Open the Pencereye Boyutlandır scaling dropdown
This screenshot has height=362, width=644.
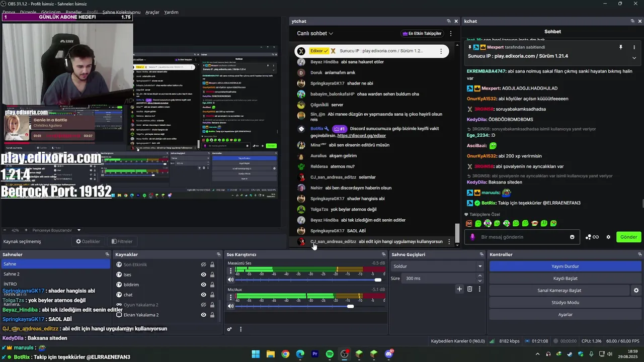click(x=56, y=230)
